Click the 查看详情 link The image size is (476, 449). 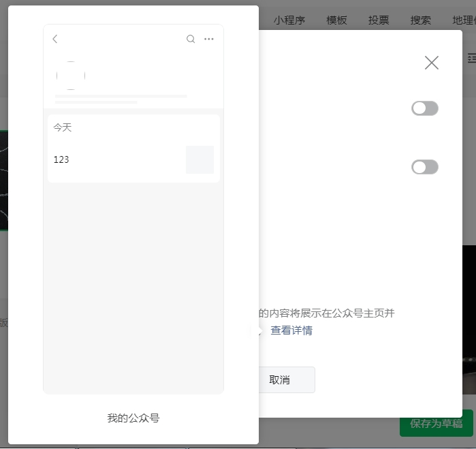pos(291,330)
